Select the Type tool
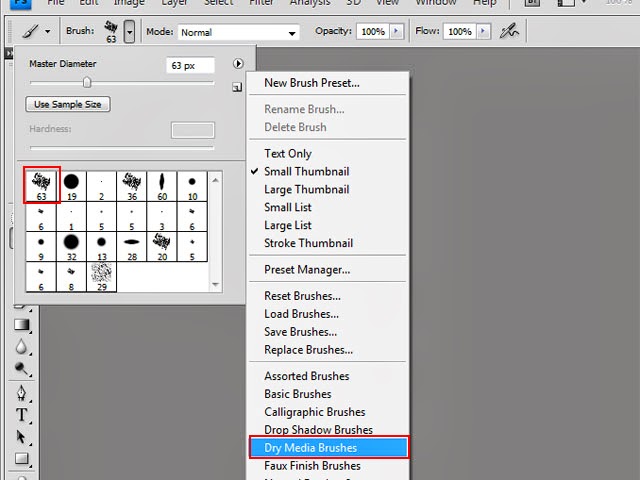The image size is (640, 480). point(21,415)
